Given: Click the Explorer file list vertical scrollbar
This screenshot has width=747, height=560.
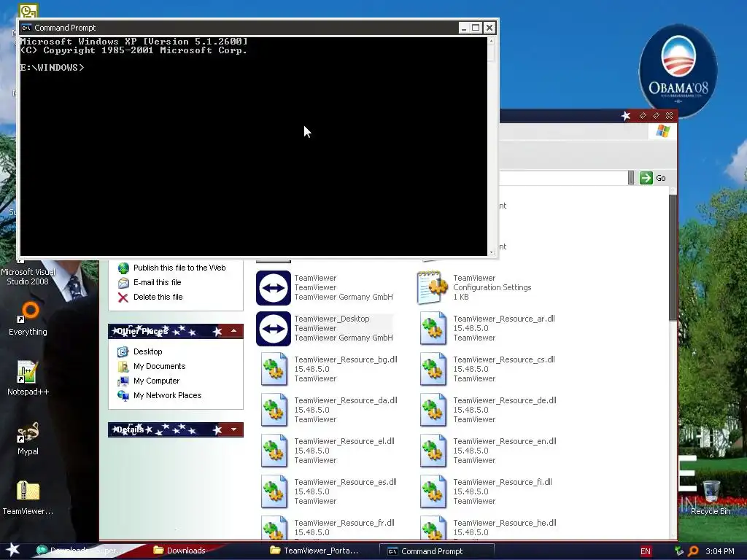Looking at the screenshot, I should tap(673, 257).
